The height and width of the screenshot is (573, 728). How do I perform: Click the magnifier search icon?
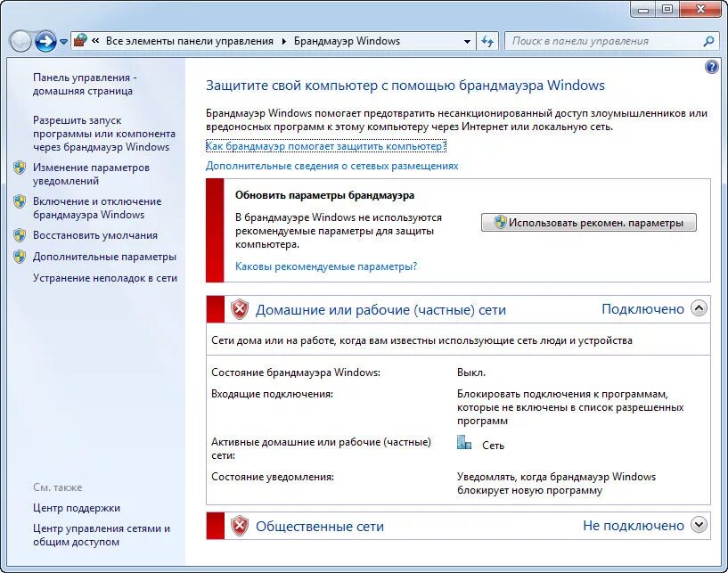tap(708, 41)
